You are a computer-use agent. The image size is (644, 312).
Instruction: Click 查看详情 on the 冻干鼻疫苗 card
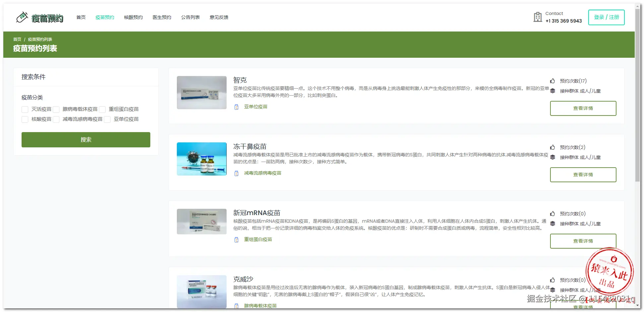(583, 175)
